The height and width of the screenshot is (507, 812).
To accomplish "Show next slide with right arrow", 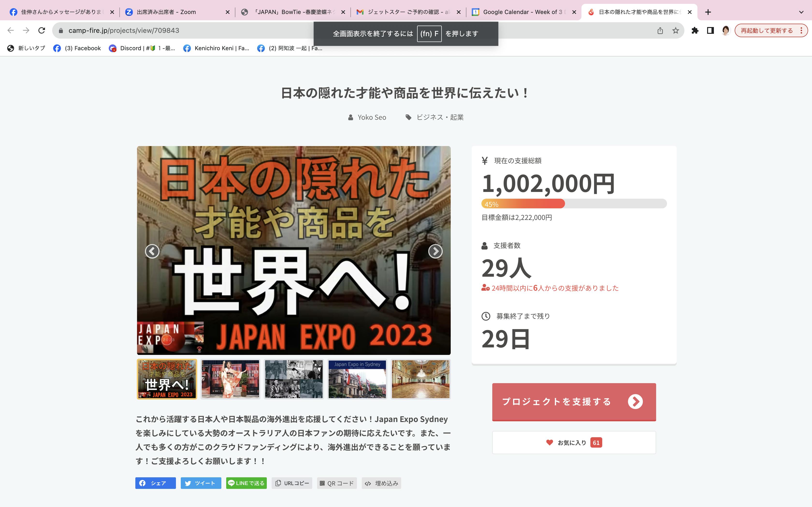I will tap(435, 251).
